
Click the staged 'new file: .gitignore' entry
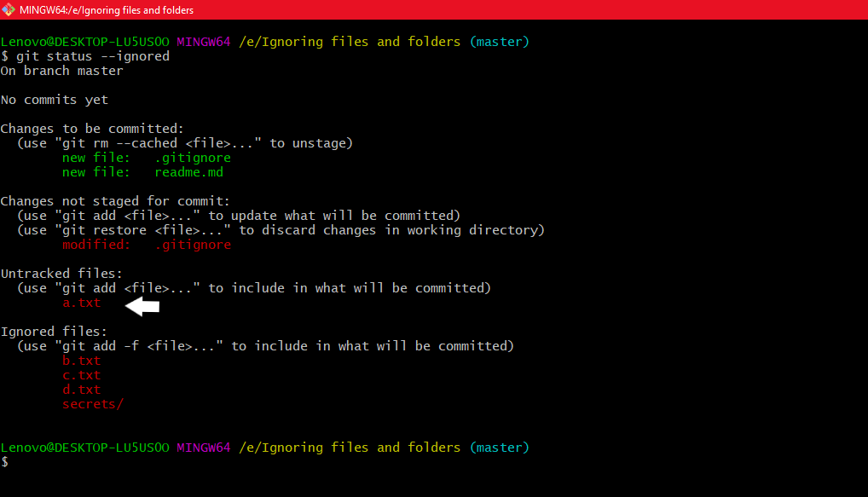(146, 158)
